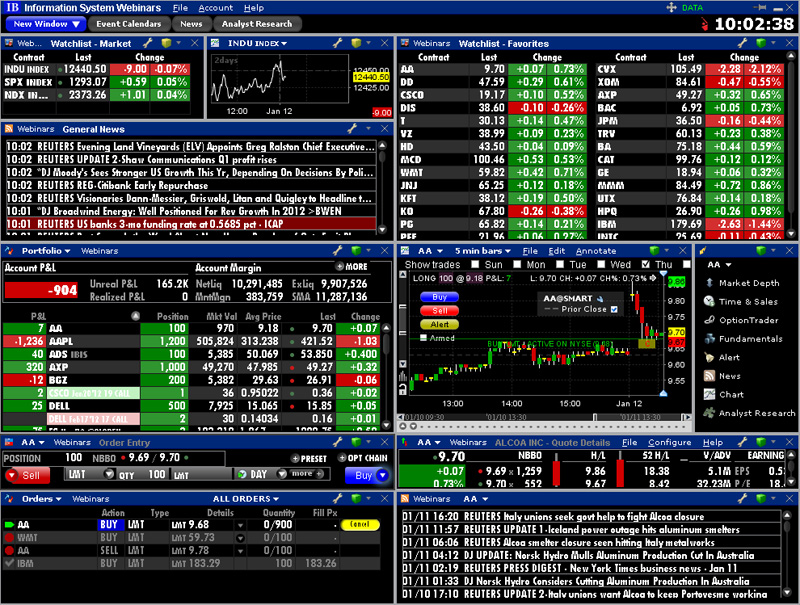Toggle the Prior Close checkbox on chart
This screenshot has height=605, width=800.
click(x=614, y=310)
